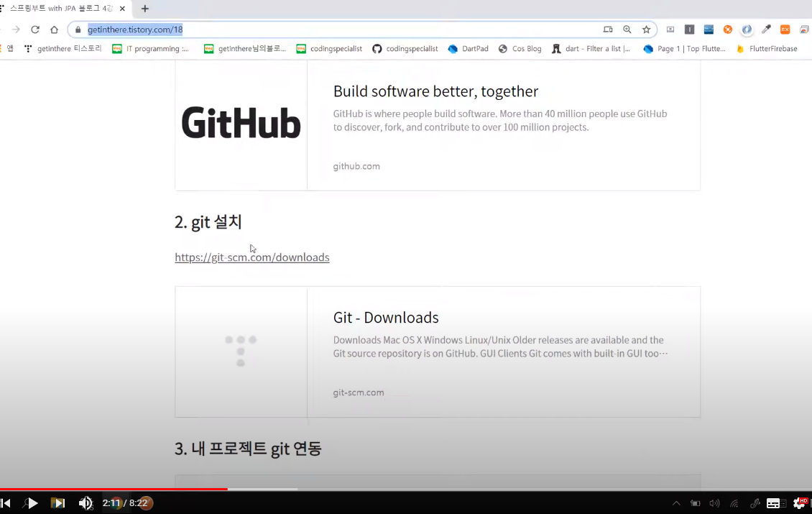Click the system tray Wi-Fi icon
This screenshot has height=514, width=812.
(x=734, y=503)
